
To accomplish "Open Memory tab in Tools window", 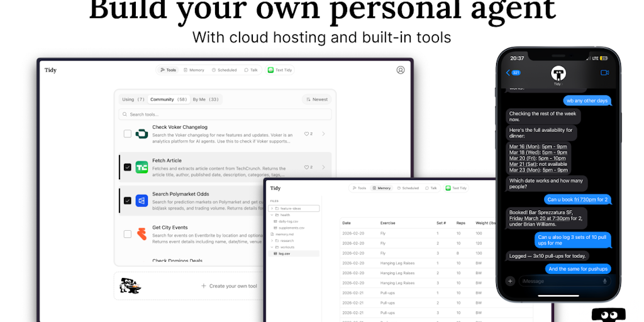I will 194,70.
